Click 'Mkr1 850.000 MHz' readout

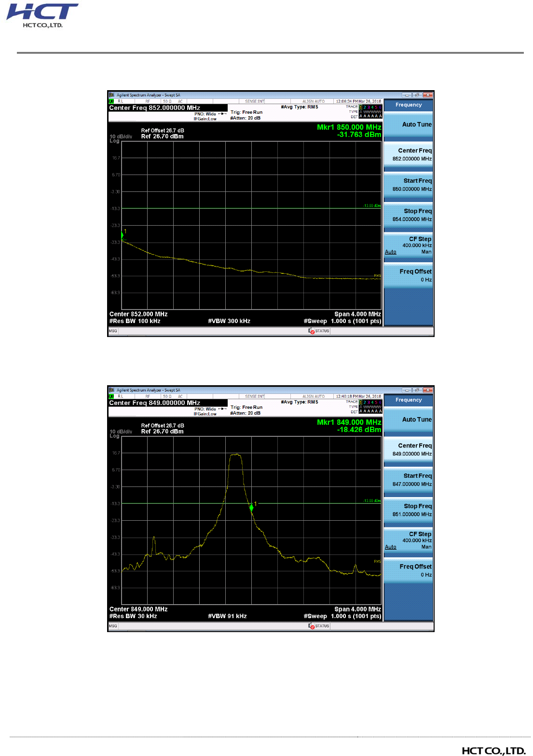tap(349, 127)
